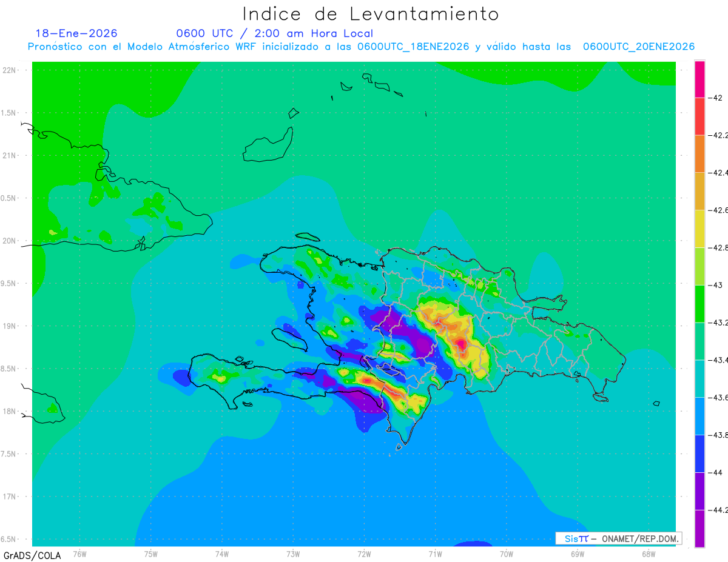Select the '-44.2' color scale value
728x562 pixels.
coord(718,510)
